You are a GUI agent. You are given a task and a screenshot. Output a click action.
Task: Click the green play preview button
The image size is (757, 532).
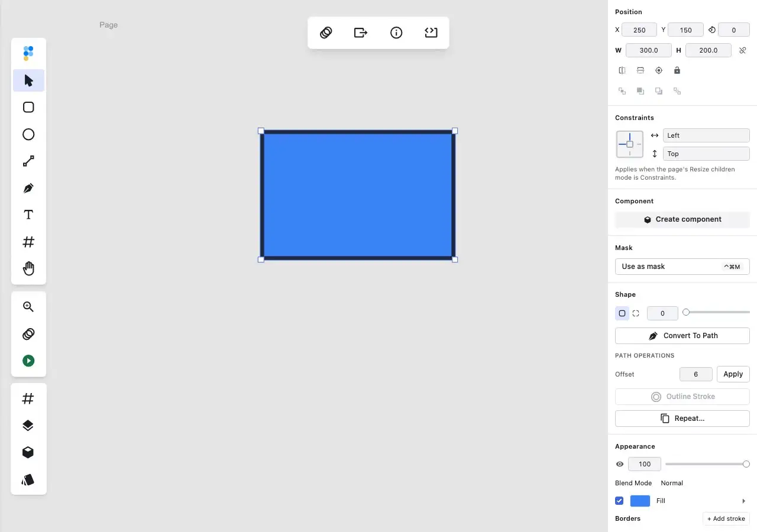pyautogui.click(x=28, y=361)
